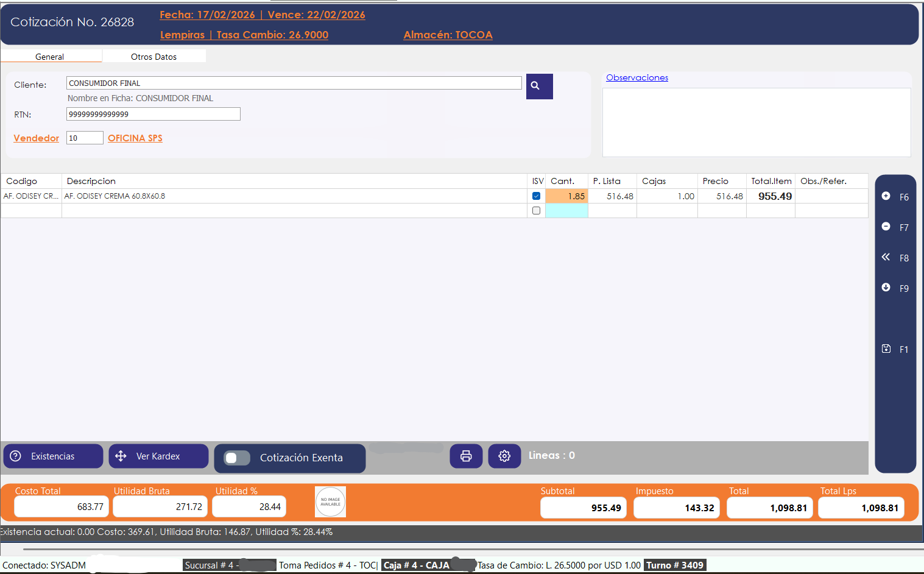
Task: Click the Cajas cell showing 1.00
Action: (x=667, y=196)
